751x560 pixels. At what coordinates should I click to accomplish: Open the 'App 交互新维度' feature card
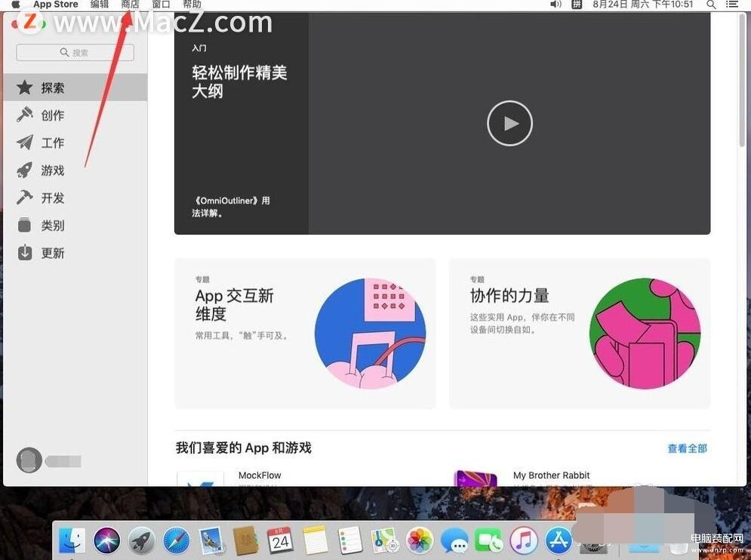(x=305, y=334)
